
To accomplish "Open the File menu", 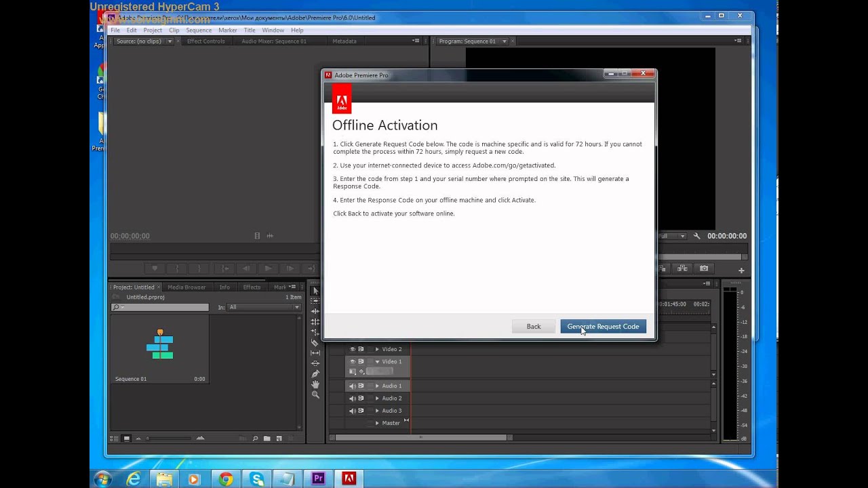I will [115, 30].
